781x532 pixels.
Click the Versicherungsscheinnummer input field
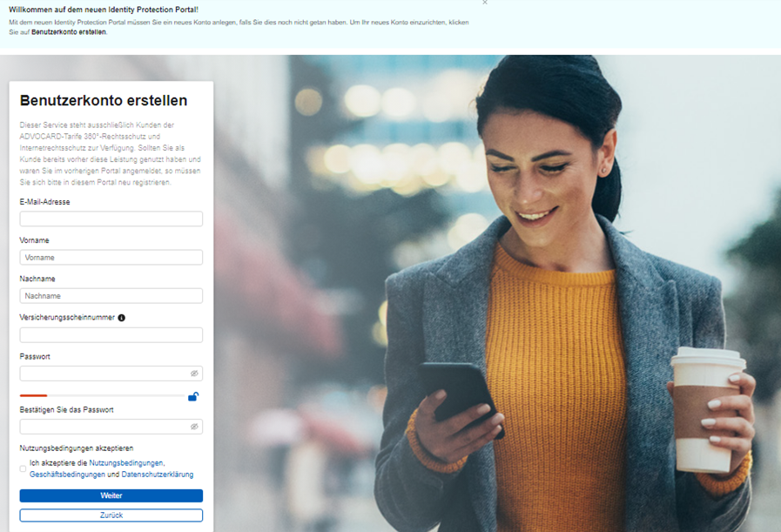[x=111, y=335]
